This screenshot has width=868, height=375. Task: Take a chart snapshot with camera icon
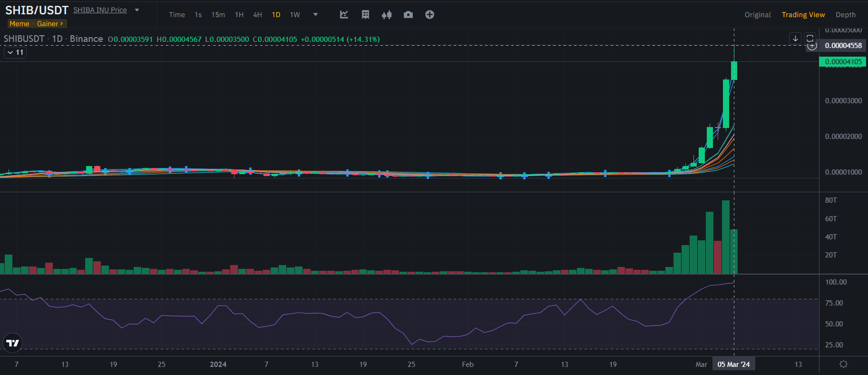pos(408,15)
